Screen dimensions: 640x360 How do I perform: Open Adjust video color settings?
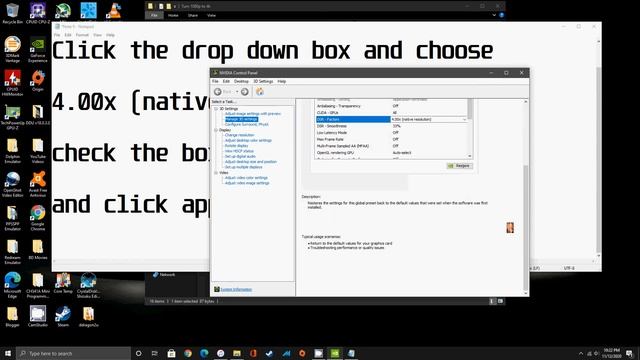click(246, 178)
